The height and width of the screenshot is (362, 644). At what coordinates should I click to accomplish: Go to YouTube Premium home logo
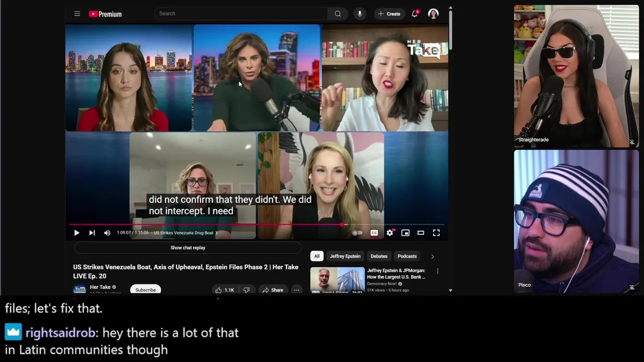105,14
